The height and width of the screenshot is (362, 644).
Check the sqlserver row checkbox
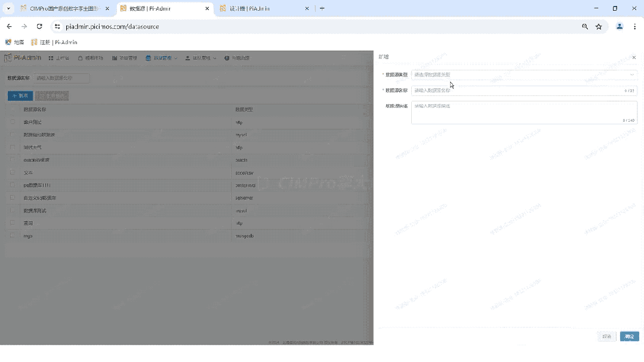(13, 198)
